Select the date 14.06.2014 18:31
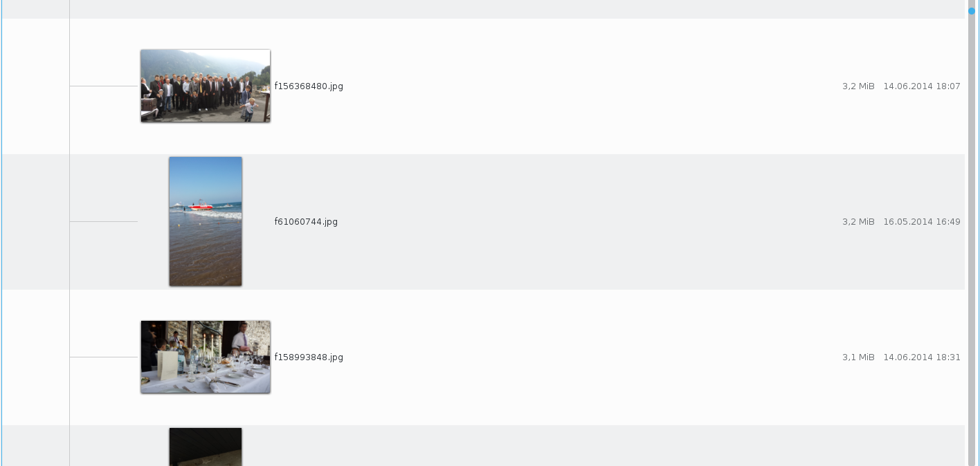 [922, 357]
